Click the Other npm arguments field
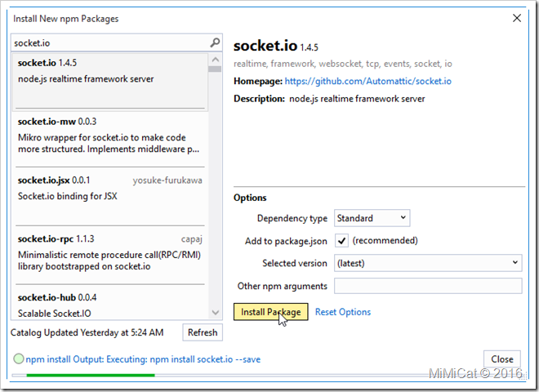 pyautogui.click(x=428, y=286)
